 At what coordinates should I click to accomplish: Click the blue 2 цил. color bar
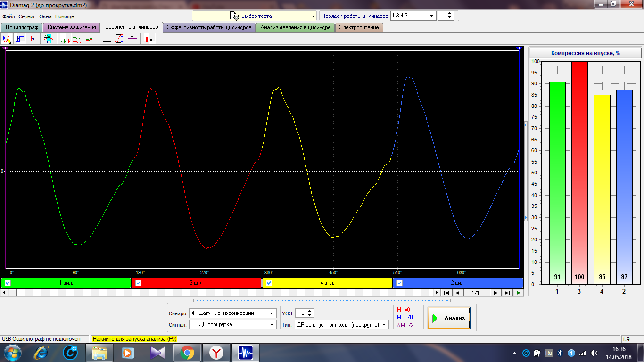[458, 283]
